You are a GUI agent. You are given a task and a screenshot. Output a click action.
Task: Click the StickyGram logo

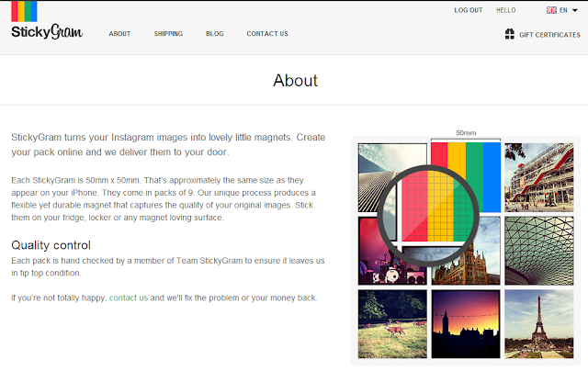pyautogui.click(x=47, y=20)
